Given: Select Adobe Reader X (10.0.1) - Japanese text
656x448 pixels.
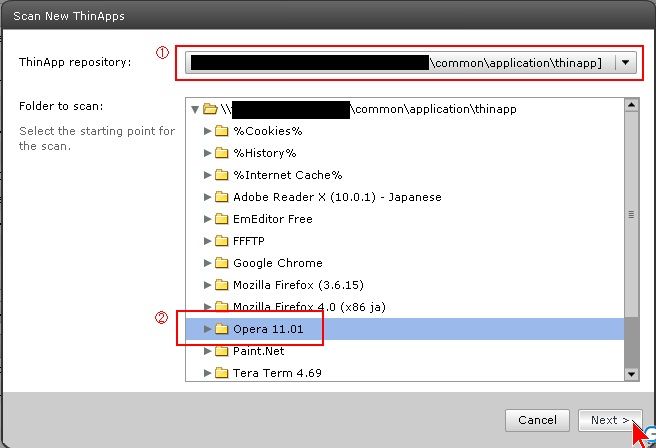Looking at the screenshot, I should click(x=337, y=197).
